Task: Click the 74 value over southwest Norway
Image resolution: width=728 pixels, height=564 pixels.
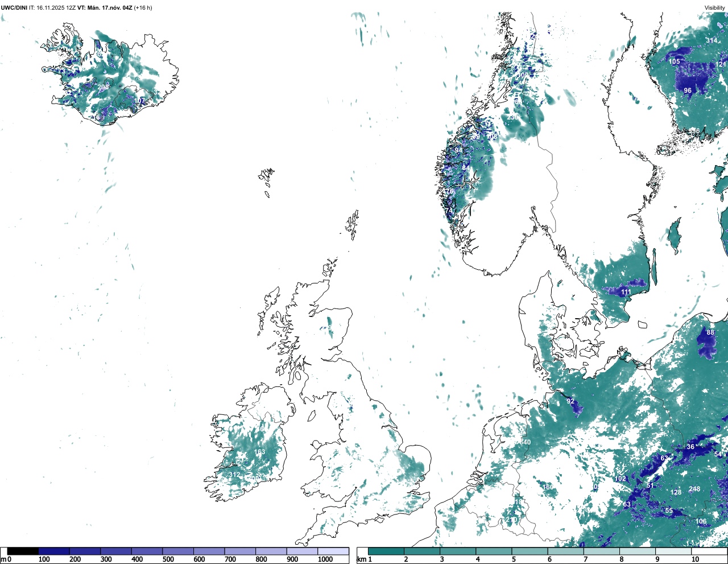Action: click(x=449, y=211)
